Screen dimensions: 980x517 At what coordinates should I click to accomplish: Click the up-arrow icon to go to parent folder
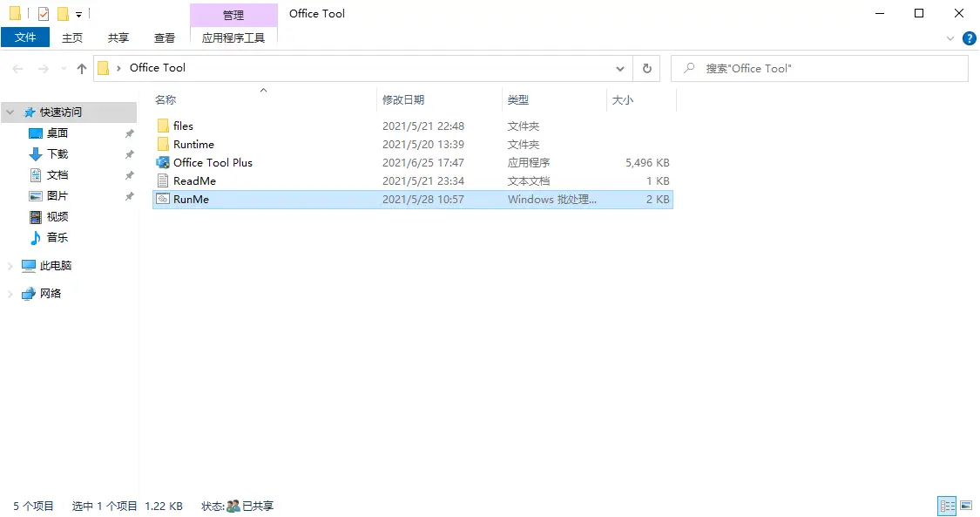81,68
